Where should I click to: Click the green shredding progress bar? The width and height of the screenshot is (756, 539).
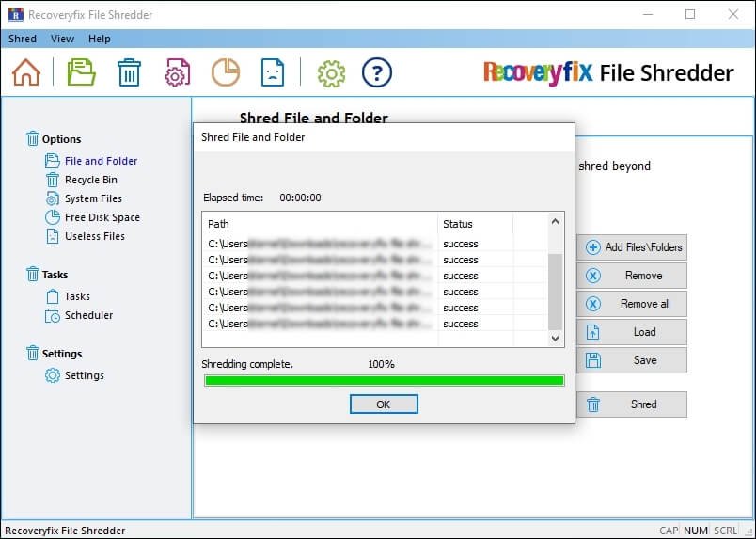384,381
